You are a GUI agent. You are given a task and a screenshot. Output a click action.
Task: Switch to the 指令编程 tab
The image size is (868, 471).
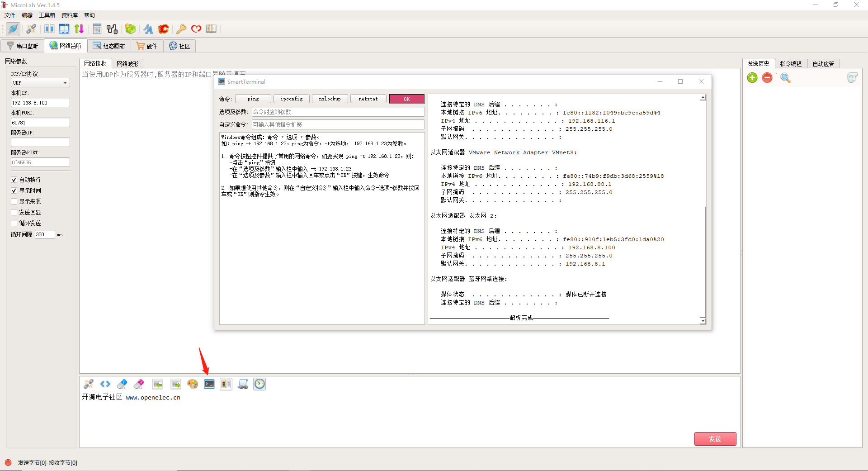pos(791,64)
